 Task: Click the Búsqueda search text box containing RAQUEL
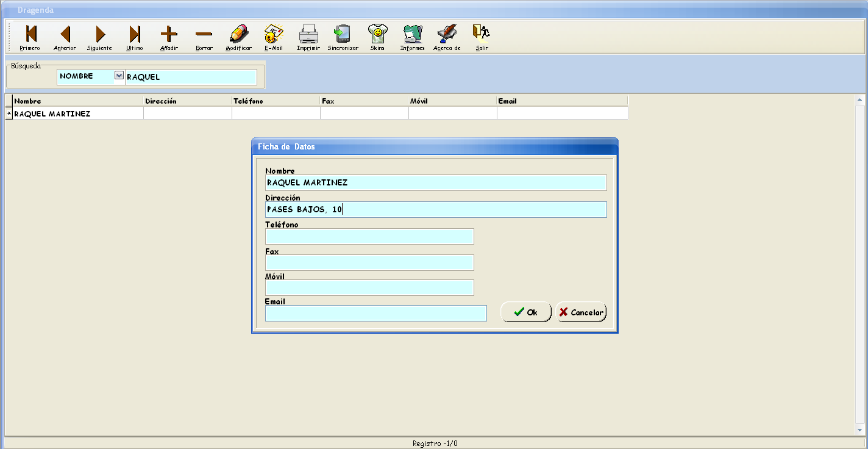coord(191,77)
